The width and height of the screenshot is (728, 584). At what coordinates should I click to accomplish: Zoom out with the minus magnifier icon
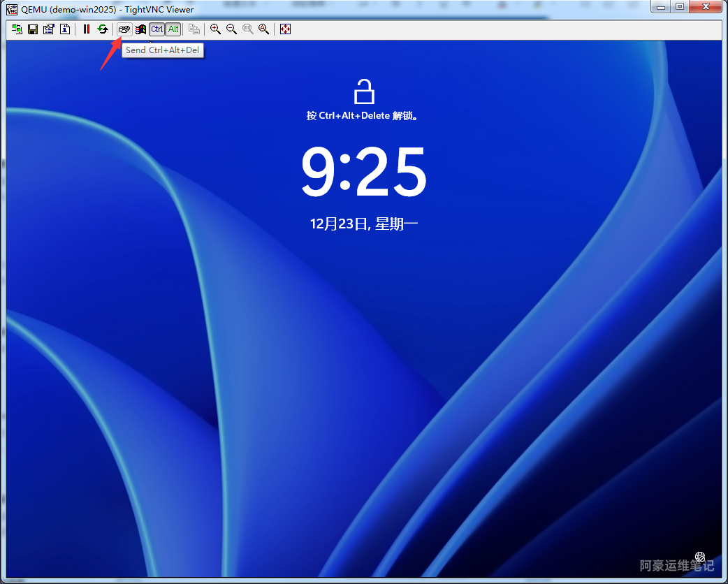(x=231, y=29)
